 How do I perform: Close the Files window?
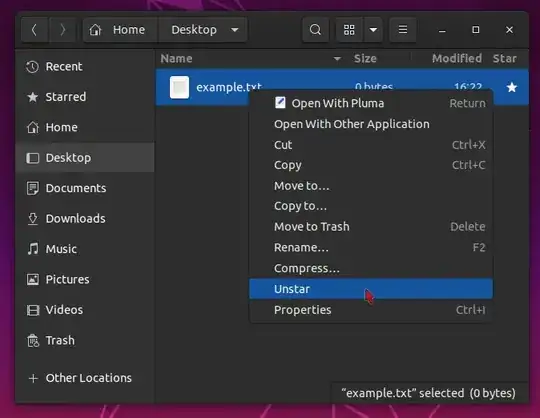(509, 30)
